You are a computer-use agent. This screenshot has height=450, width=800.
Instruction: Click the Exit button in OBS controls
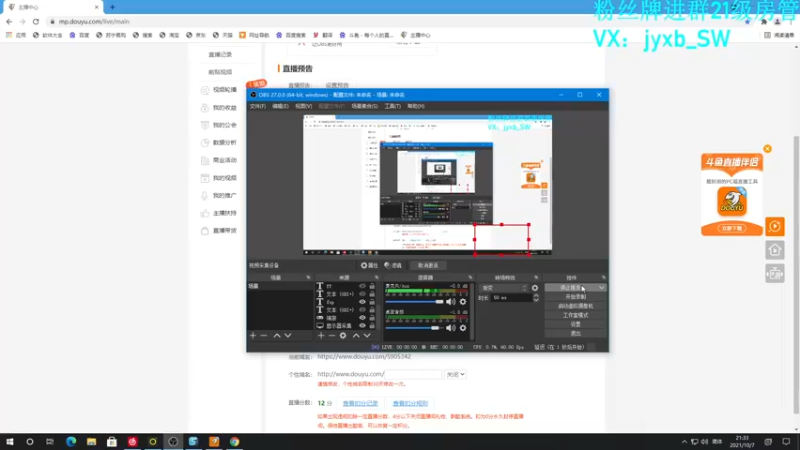576,334
